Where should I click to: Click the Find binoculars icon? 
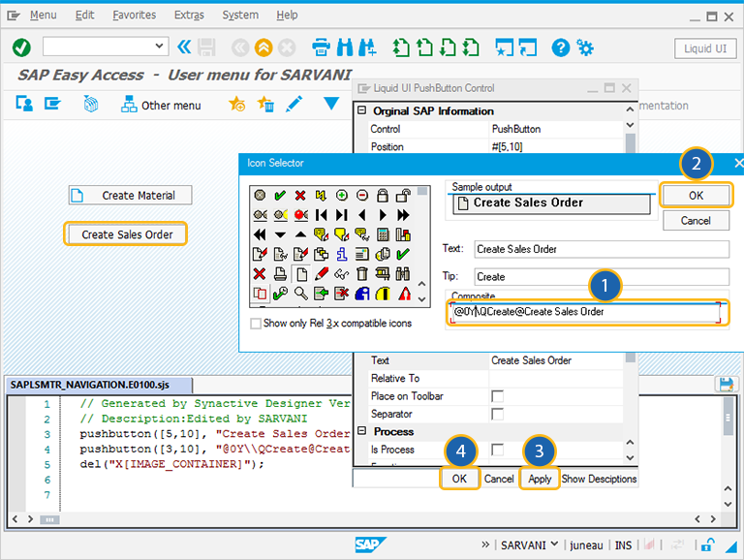(x=345, y=47)
